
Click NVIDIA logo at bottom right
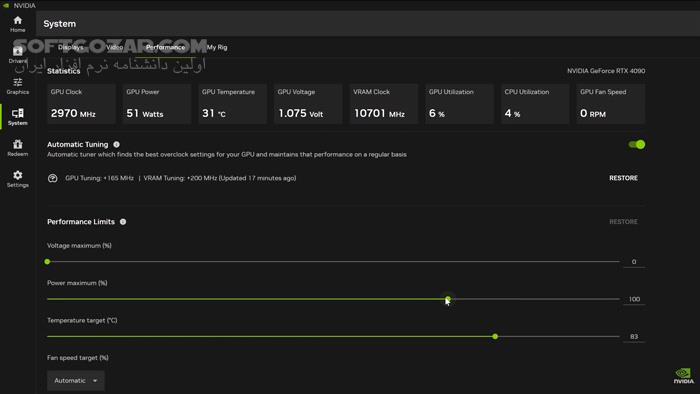(683, 375)
